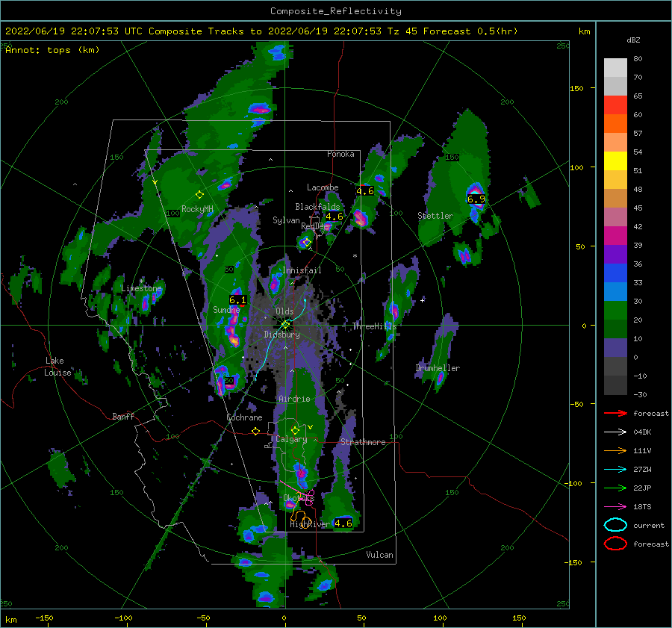The height and width of the screenshot is (628, 672).
Task: Click the Banff town label
Action: tap(123, 416)
